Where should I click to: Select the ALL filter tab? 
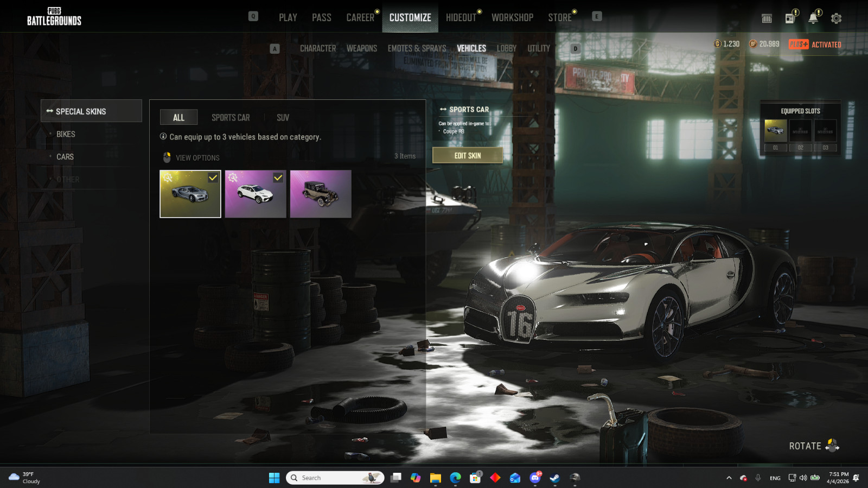[x=178, y=117]
